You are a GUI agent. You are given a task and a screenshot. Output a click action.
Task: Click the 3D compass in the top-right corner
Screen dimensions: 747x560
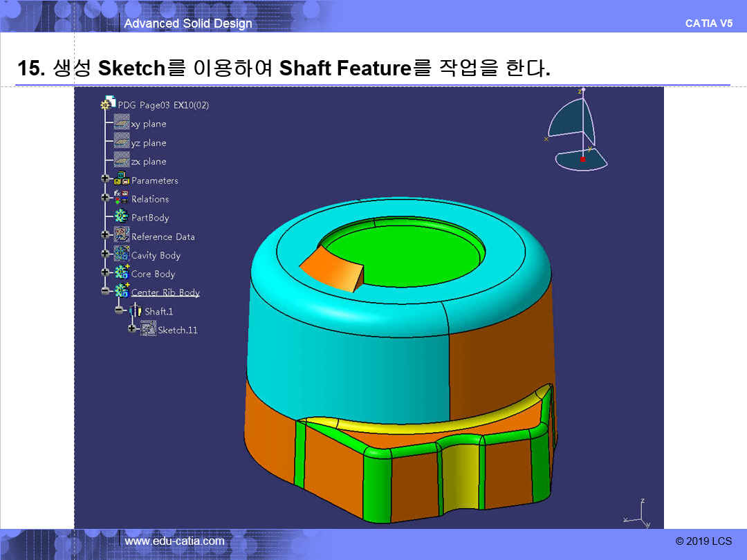[x=578, y=131]
